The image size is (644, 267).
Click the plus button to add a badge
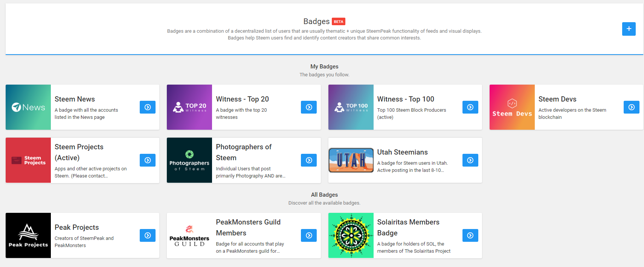click(x=629, y=29)
